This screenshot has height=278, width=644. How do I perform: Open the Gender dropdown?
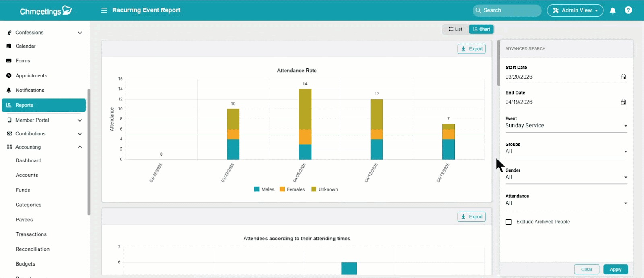(x=566, y=177)
